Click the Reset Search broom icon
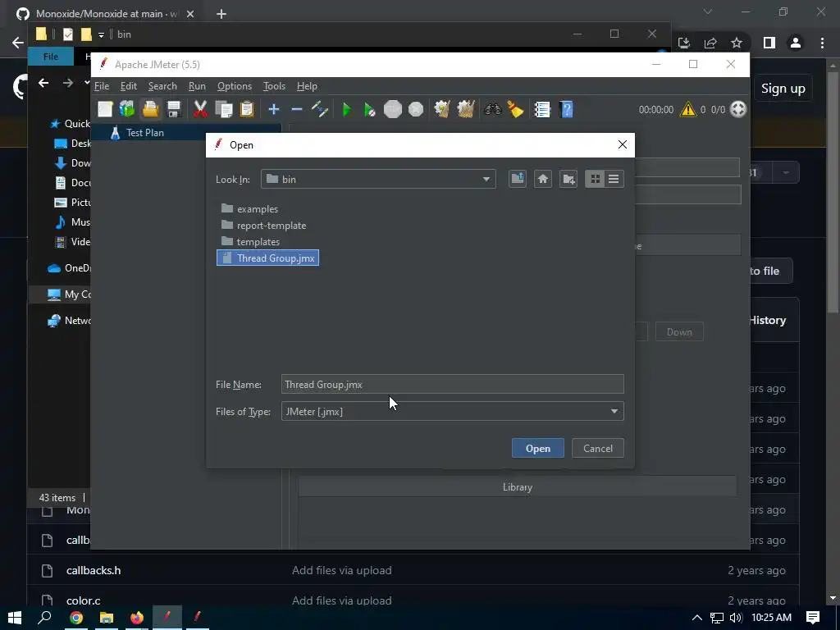The image size is (840, 630). click(x=515, y=109)
